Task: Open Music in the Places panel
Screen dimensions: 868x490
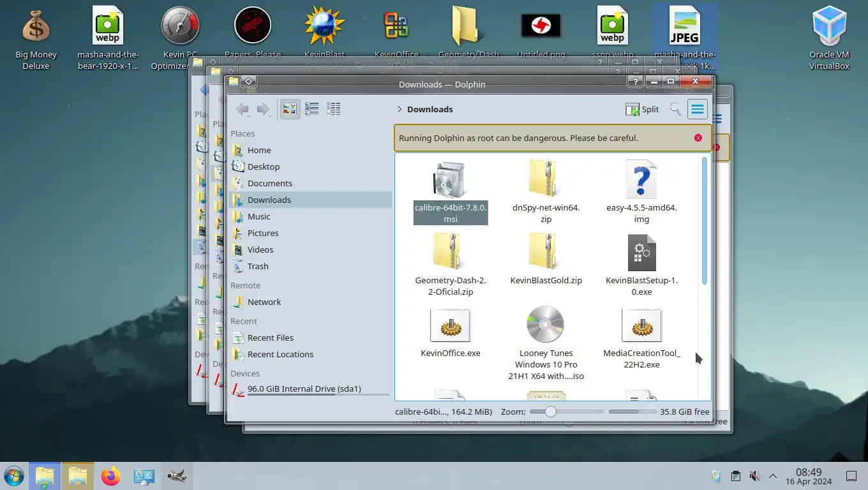Action: point(310,216)
